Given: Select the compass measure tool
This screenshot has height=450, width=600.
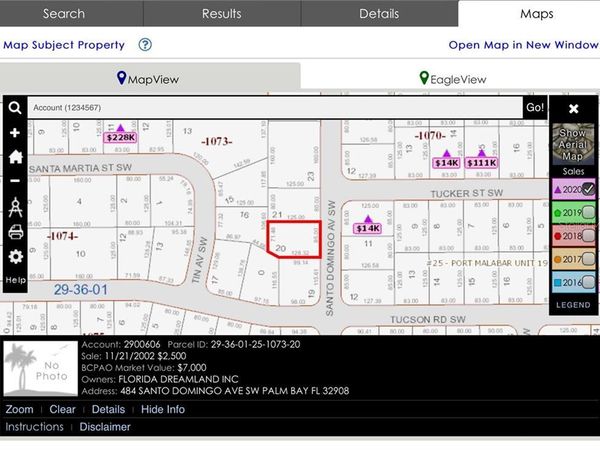Looking at the screenshot, I should click(x=15, y=207).
